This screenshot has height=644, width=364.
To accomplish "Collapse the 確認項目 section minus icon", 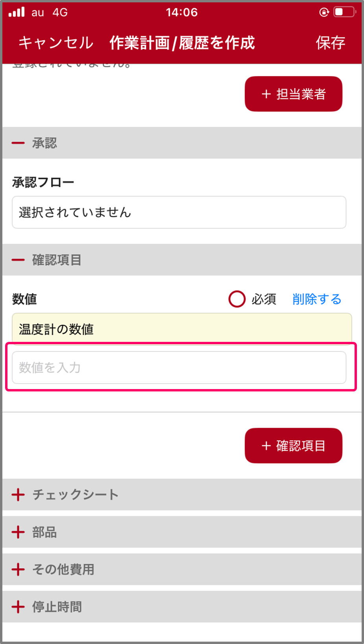I will (x=18, y=260).
